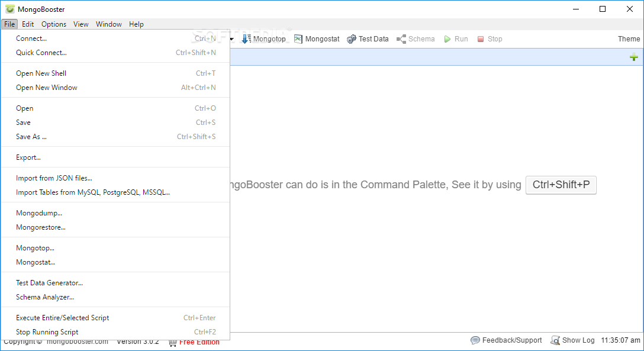Expand the toolbar dropdown arrow beside Mongotop
Image resolution: width=644 pixels, height=351 pixels.
(232, 40)
